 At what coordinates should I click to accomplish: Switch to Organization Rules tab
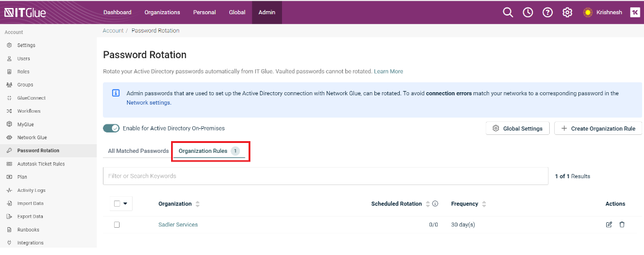point(209,151)
